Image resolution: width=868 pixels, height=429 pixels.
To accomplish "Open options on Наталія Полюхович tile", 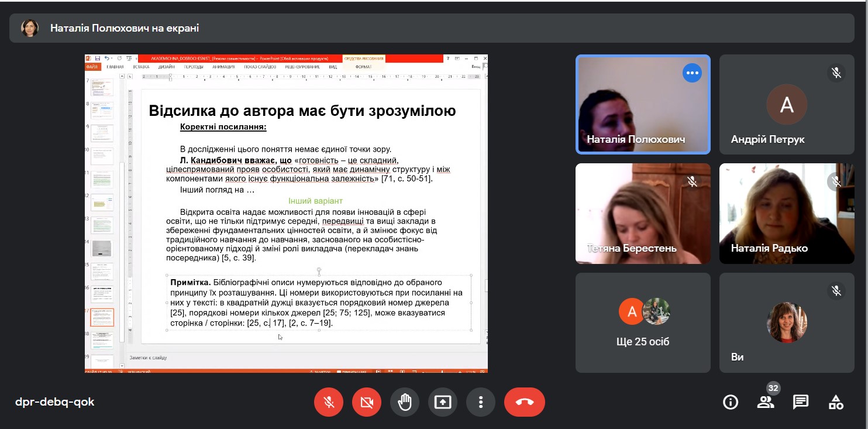I will click(692, 73).
